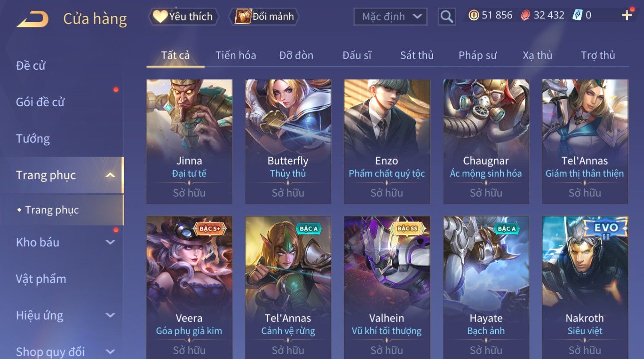This screenshot has width=644, height=359.
Task: Click the golden back arrow icon
Action: point(33,19)
